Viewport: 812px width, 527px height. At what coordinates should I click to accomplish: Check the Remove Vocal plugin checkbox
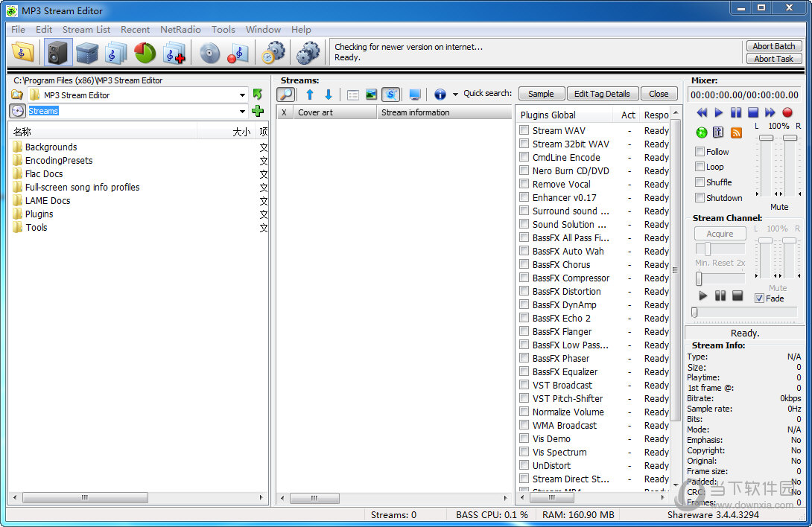pos(524,184)
